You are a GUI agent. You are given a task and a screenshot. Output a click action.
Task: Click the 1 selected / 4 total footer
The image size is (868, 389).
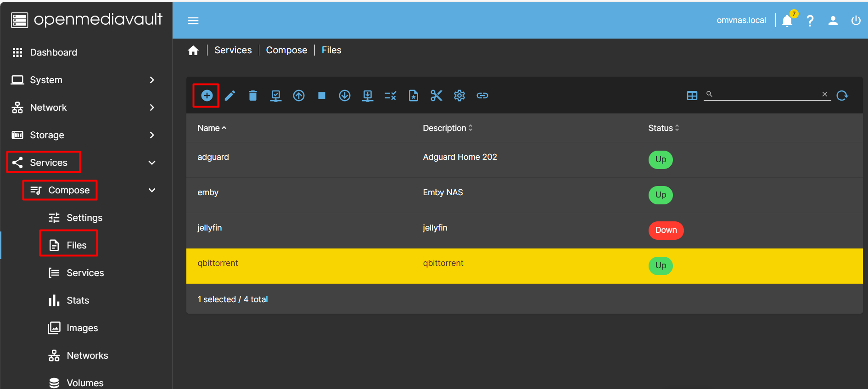[233, 299]
